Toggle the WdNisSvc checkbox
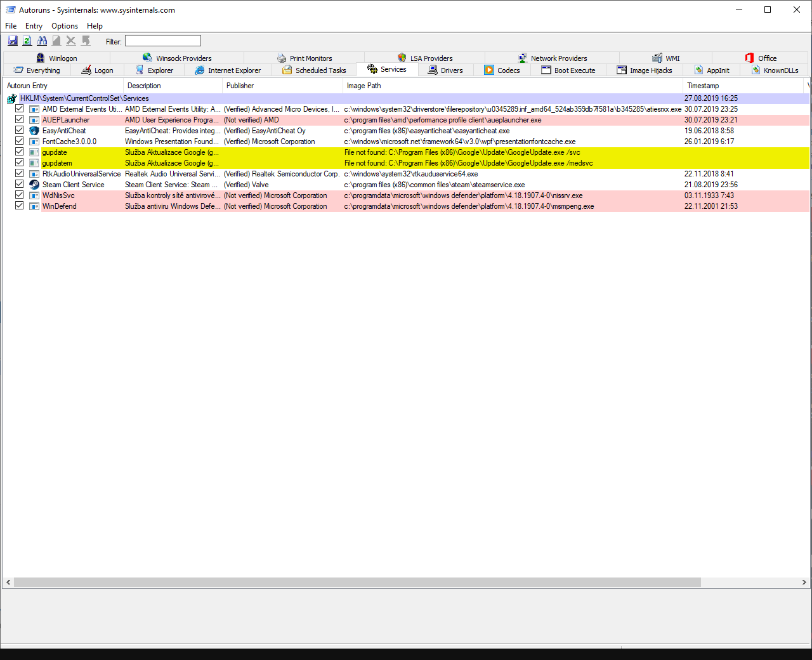This screenshot has width=812, height=660. (20, 195)
